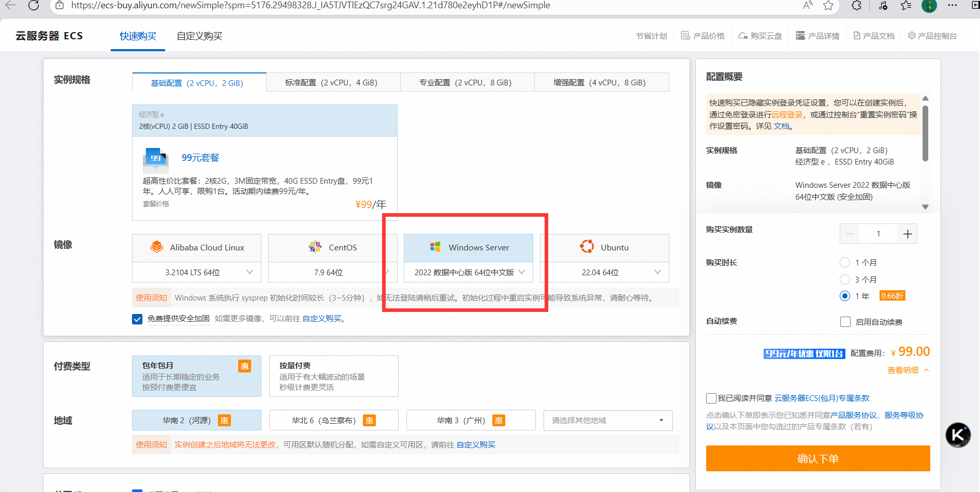Open the favorites list icon in browser toolbar

906,5
